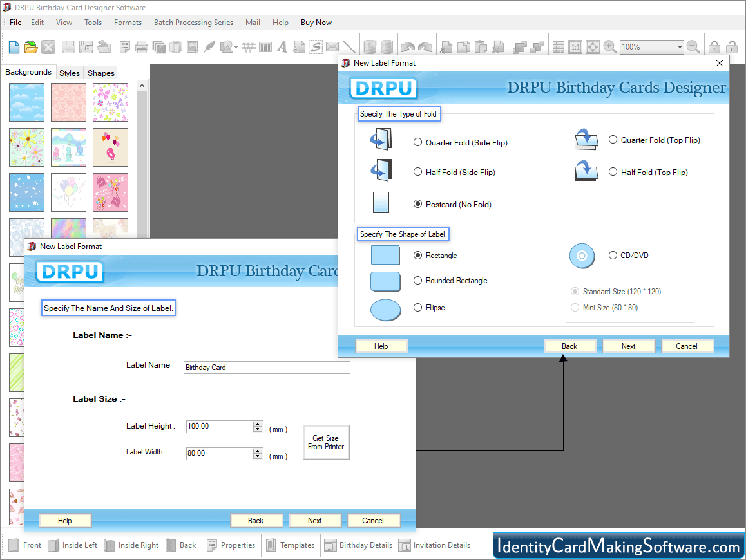Toggle the grid view toolbar icon
Viewport: 746px width, 560px height.
coord(559,47)
